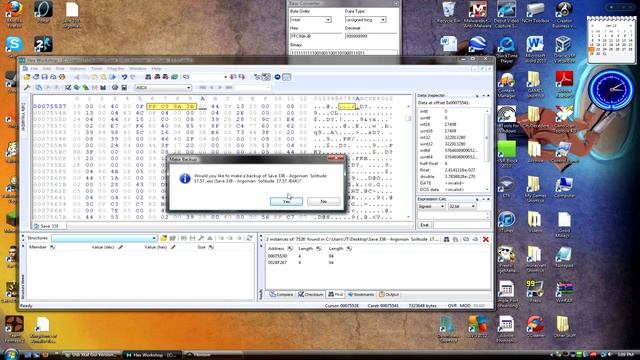
Task: Click the analog clock desktop gadget
Action: click(611, 89)
